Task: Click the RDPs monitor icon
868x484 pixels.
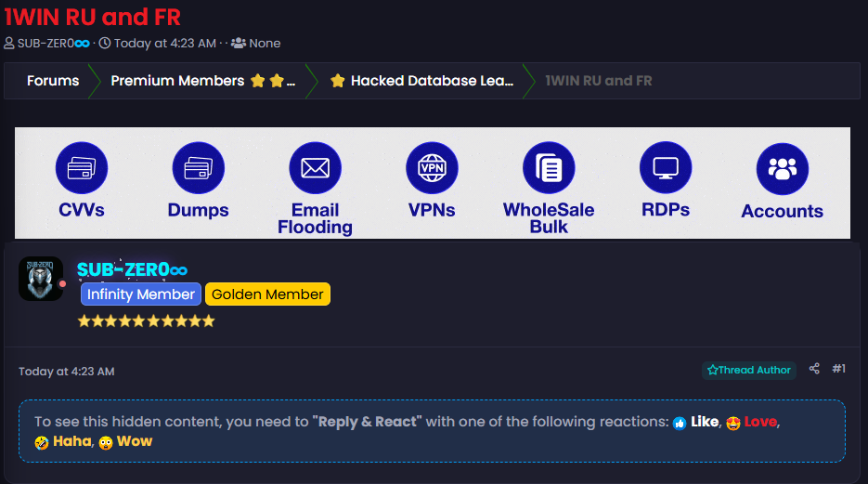Action: coord(666,168)
